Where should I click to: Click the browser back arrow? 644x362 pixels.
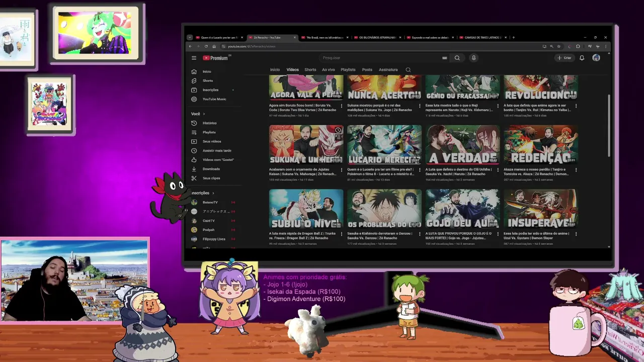(x=190, y=46)
